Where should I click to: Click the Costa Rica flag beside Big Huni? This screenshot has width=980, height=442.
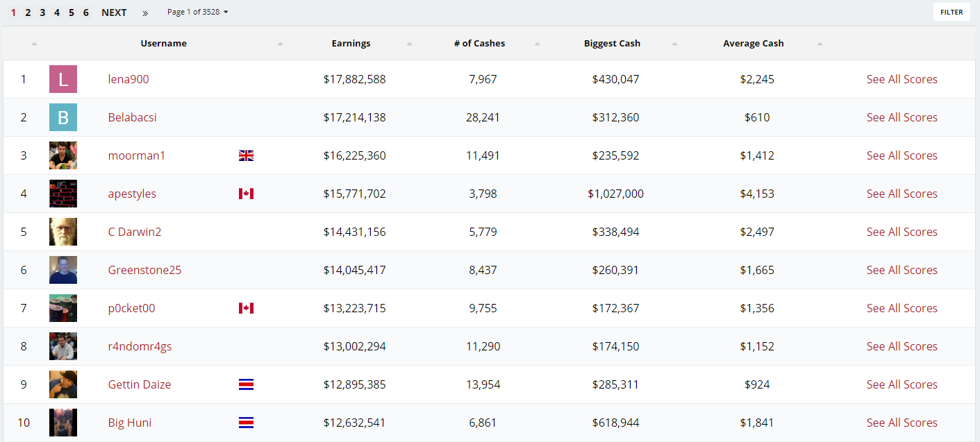[x=246, y=423]
